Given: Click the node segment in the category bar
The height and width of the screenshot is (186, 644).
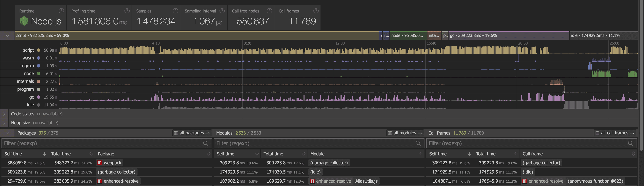Looking at the screenshot, I should point(408,35).
